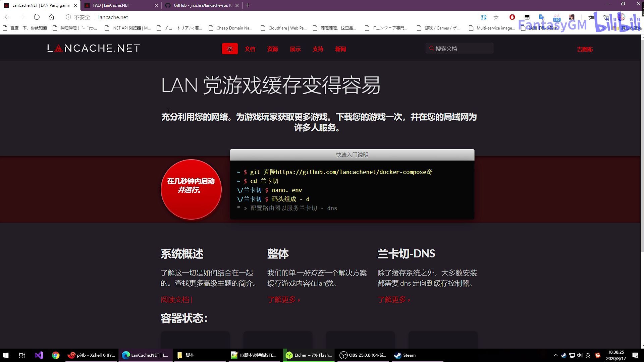Open the red ad-blocker extension icon
The height and width of the screenshot is (362, 644).
[512, 17]
